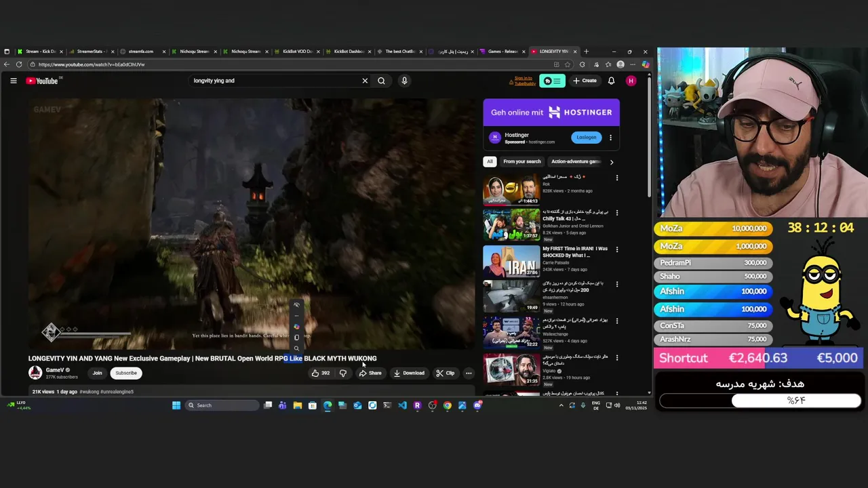Open a new browser tab
868x488 pixels.
pyautogui.click(x=587, y=52)
